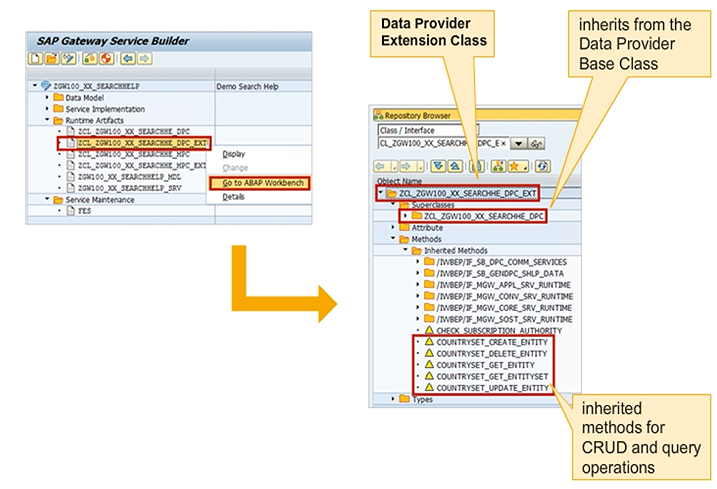The height and width of the screenshot is (489, 717).
Task: Click the collapse all nodes icon in Repository Browser
Action: pyautogui.click(x=454, y=165)
